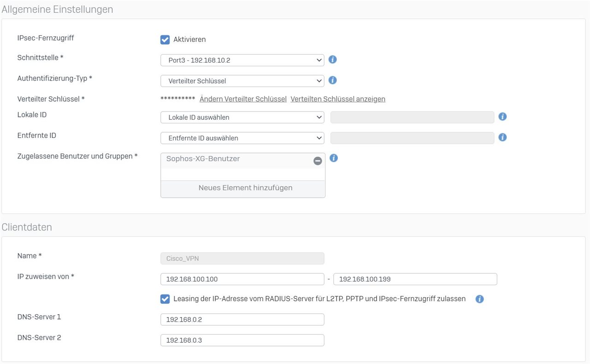Expand the Authentifizierung-Typ dropdown

[x=242, y=81]
